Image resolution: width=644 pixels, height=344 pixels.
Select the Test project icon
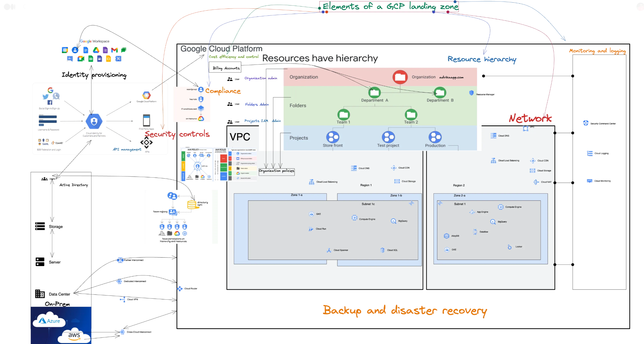click(388, 137)
